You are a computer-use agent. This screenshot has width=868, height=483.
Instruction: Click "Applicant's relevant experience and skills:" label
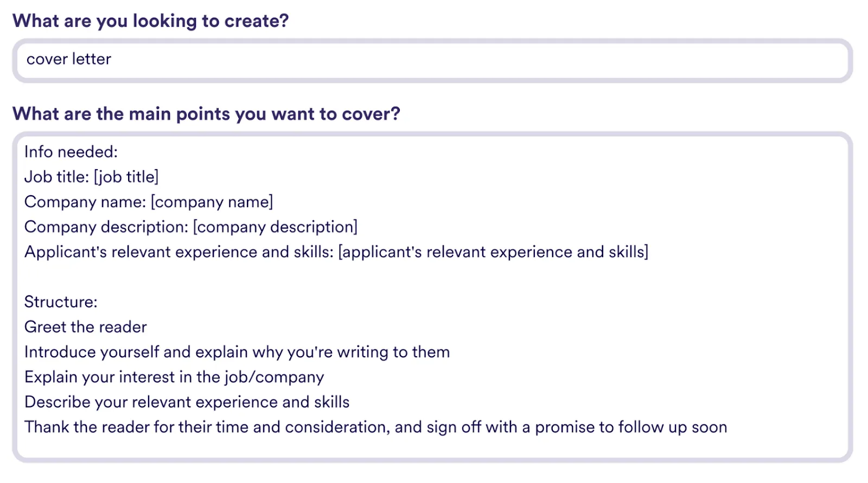click(179, 252)
